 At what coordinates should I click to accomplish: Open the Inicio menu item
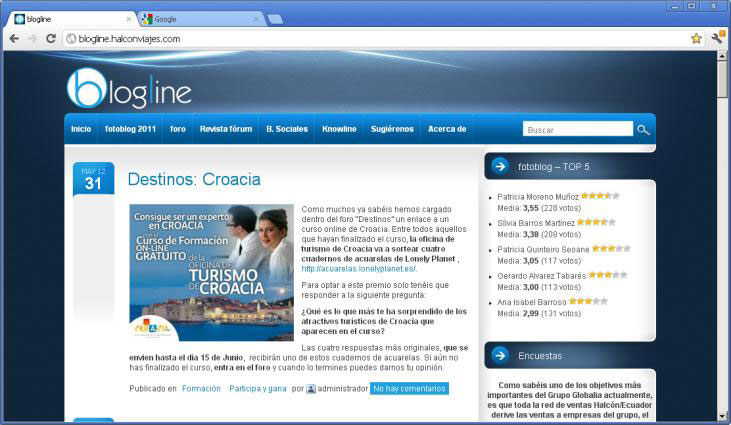tap(81, 129)
